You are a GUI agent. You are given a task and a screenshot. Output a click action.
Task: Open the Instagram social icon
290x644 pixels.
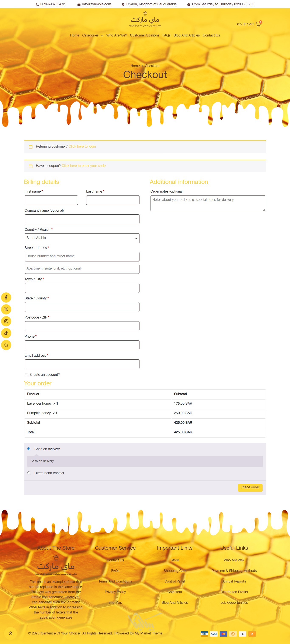tap(6, 321)
